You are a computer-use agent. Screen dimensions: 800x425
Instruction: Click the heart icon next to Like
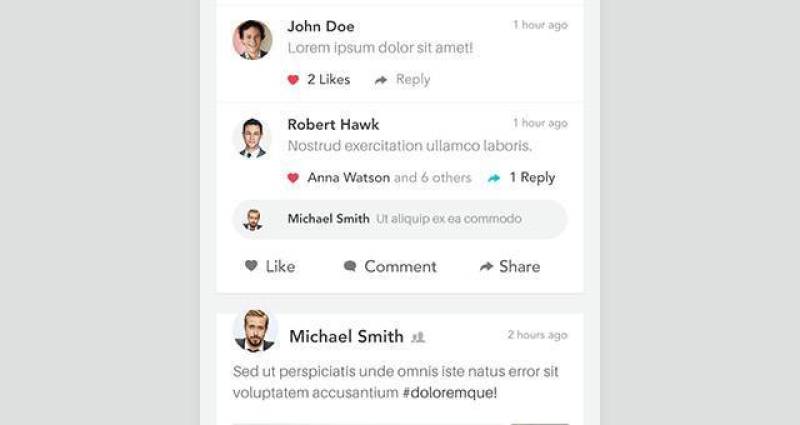click(252, 266)
